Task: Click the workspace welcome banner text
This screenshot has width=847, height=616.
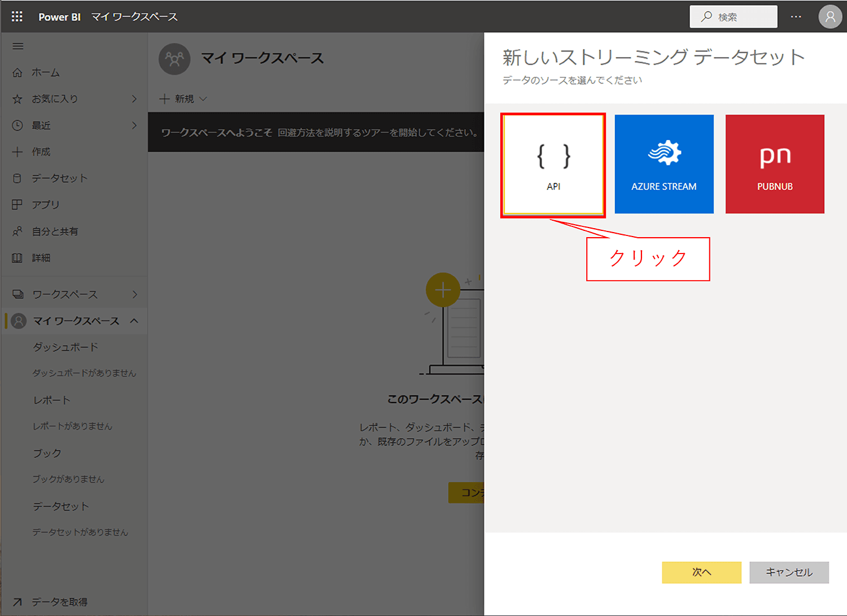Action: [320, 133]
